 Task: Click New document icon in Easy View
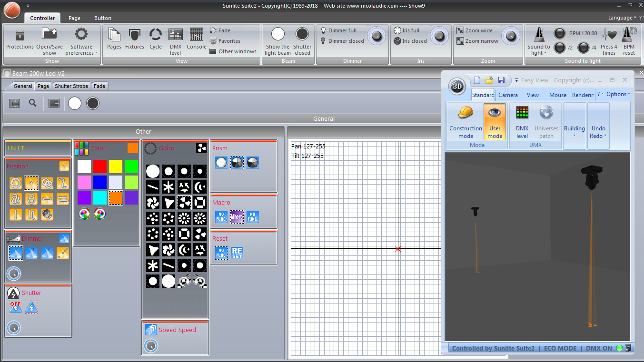pos(477,80)
